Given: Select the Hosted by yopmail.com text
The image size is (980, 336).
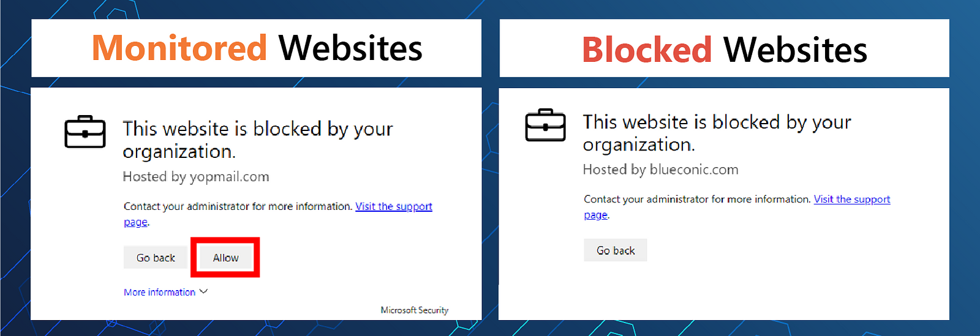Looking at the screenshot, I should pos(196,177).
